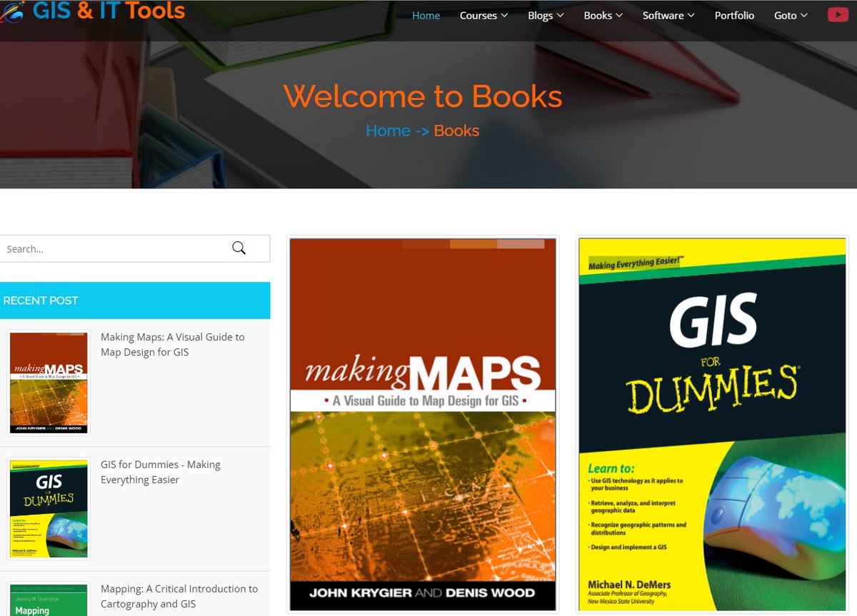Screen dimensions: 857x616
Task: Expand the Goto dropdown menu
Action: pyautogui.click(x=791, y=16)
